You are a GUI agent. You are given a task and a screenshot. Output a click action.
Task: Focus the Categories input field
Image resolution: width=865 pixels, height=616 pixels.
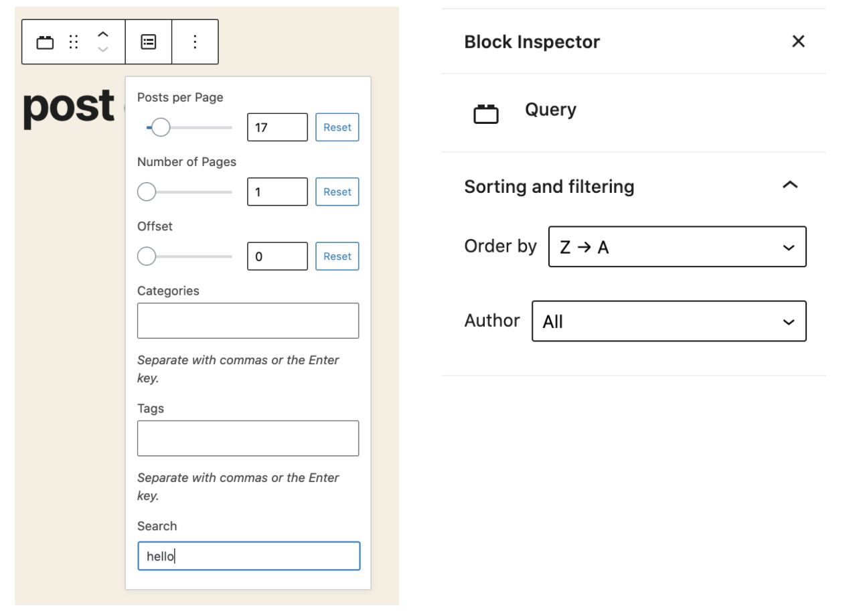click(248, 321)
